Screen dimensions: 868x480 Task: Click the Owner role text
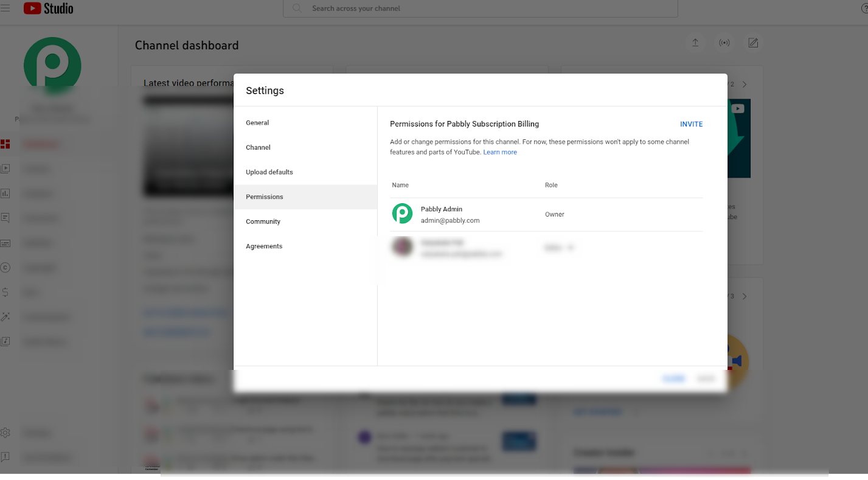[555, 215]
